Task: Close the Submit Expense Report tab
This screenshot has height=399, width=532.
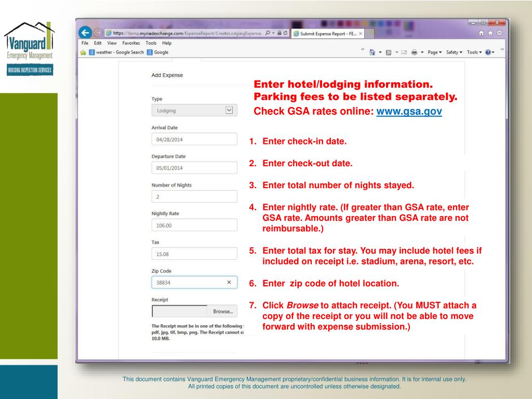Action: (361, 34)
